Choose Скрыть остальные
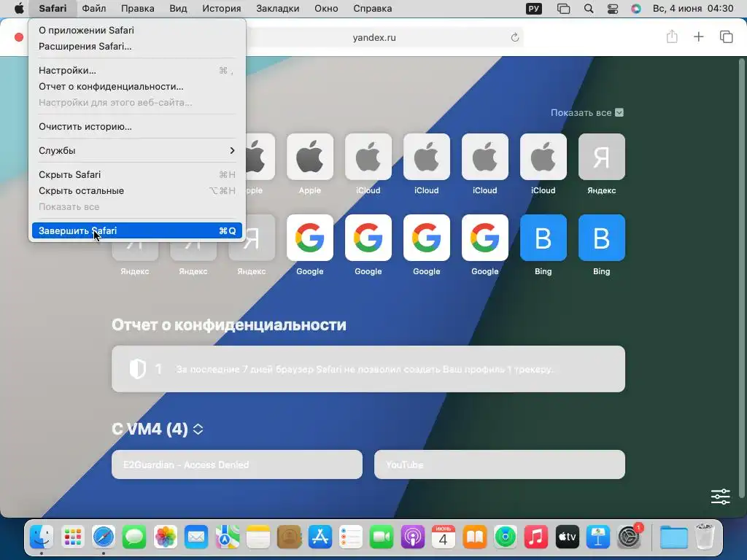 [137, 191]
